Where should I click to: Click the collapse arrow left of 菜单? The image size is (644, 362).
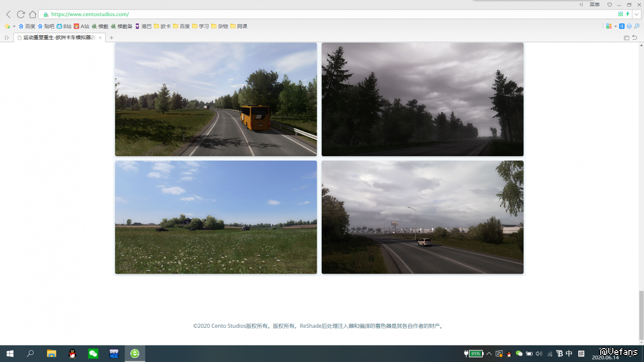pyautogui.click(x=581, y=5)
